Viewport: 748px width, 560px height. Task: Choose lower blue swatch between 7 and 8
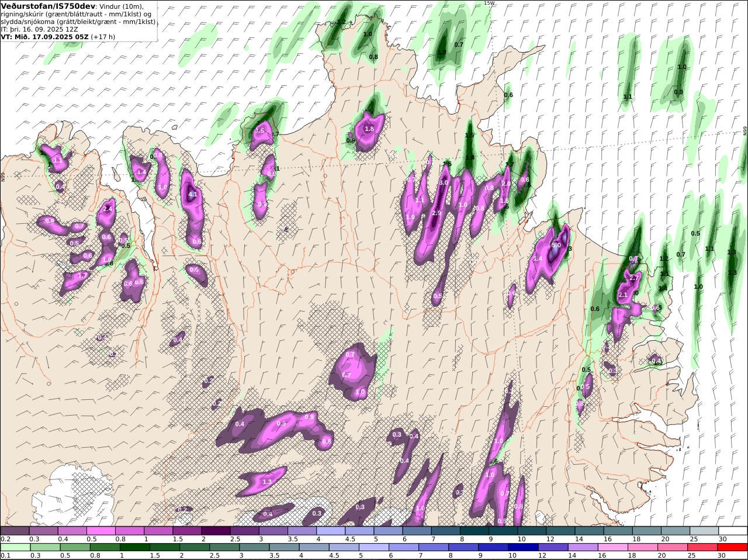(x=434, y=548)
